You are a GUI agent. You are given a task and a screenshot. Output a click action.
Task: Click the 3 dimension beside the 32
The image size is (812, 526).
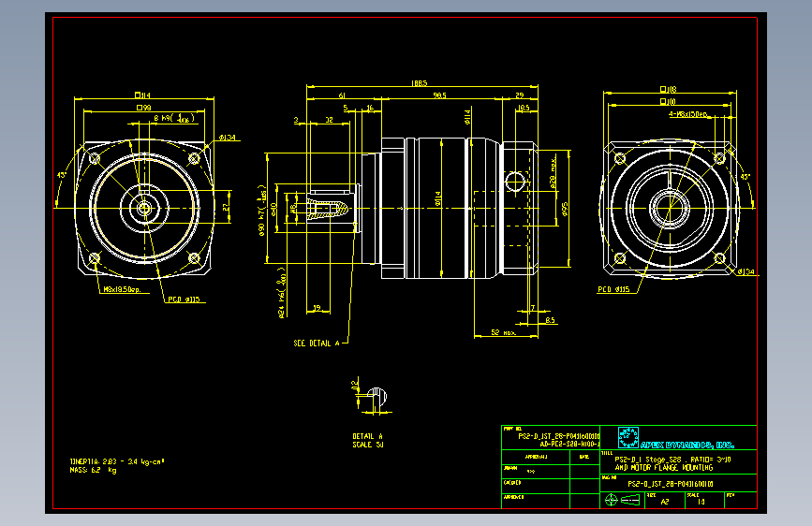pos(296,120)
